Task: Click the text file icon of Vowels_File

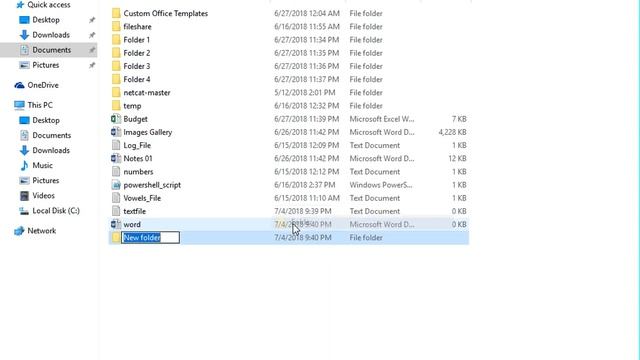Action: (116, 198)
